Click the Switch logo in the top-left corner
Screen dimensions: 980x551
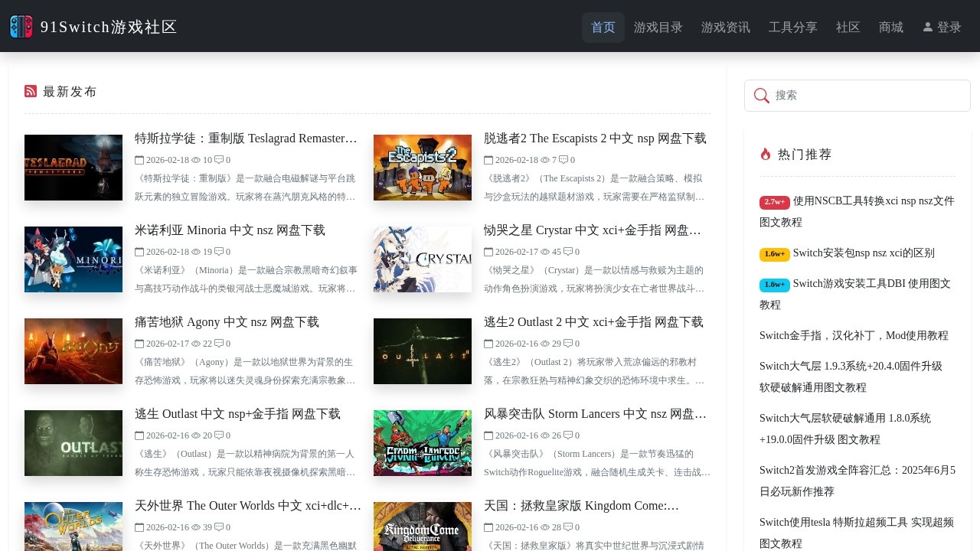pos(21,25)
